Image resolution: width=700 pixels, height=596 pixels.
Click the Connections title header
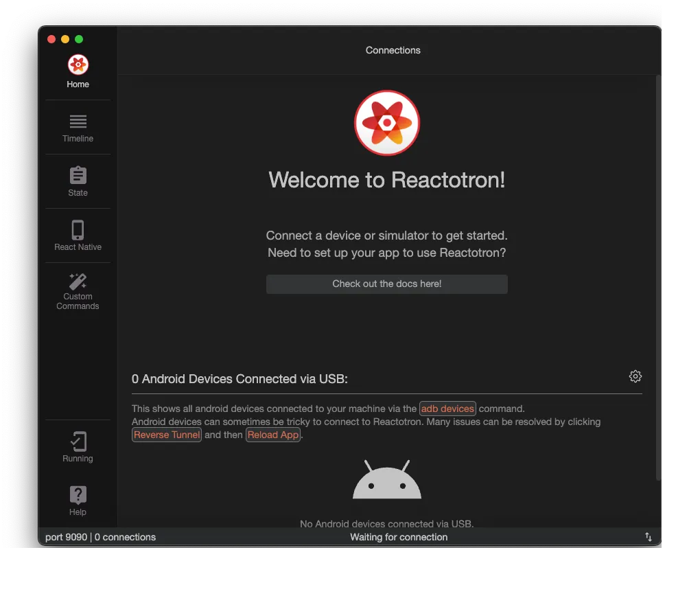[x=393, y=50]
